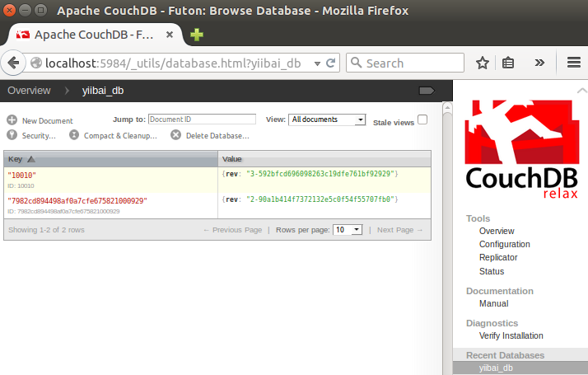Expand the Rows per page dropdown

348,230
